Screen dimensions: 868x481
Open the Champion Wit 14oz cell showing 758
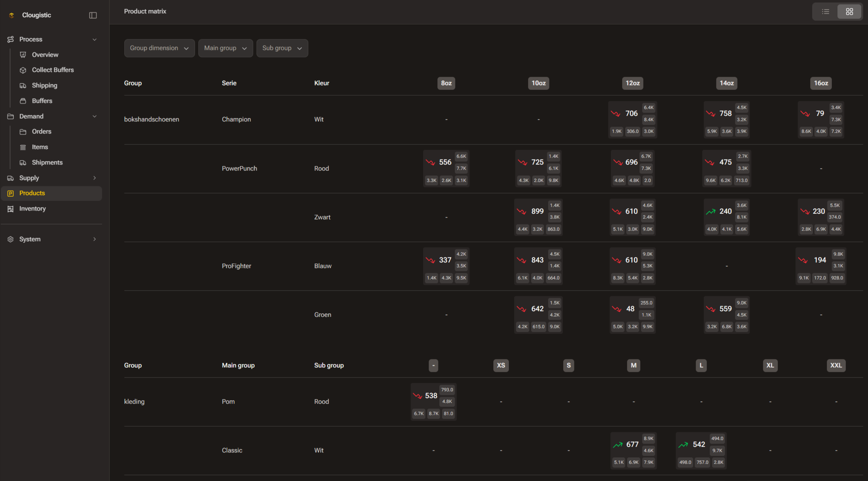pos(726,119)
